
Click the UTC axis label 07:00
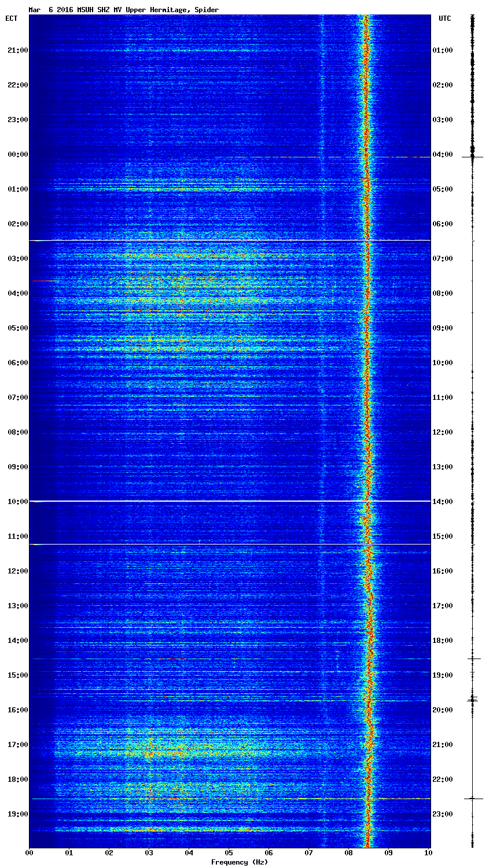coord(443,259)
